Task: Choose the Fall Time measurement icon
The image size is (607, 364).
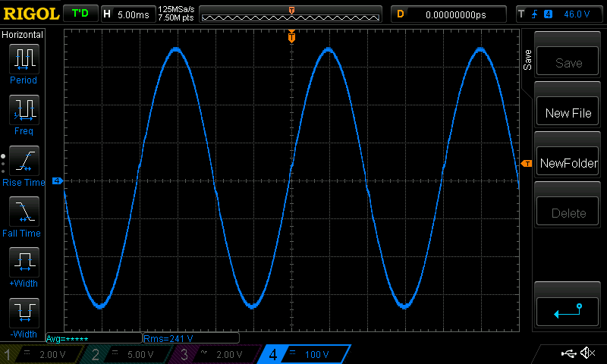Action: tap(24, 212)
